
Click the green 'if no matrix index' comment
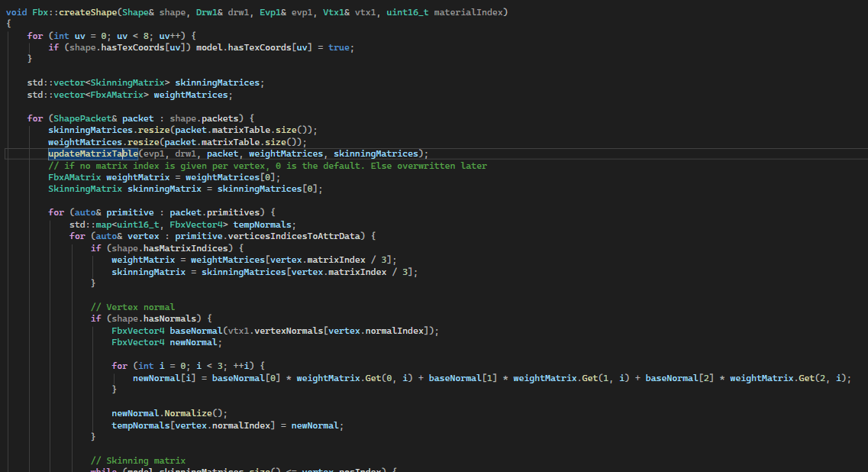click(267, 166)
